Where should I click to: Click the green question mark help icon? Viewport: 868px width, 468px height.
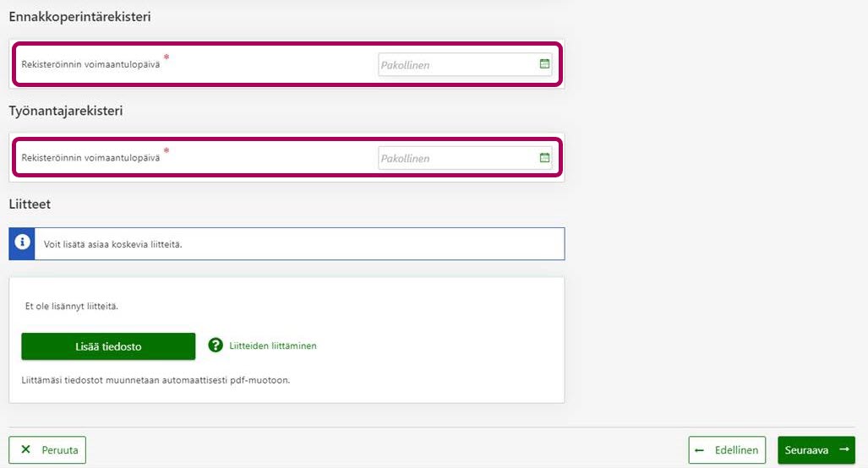[x=216, y=346]
